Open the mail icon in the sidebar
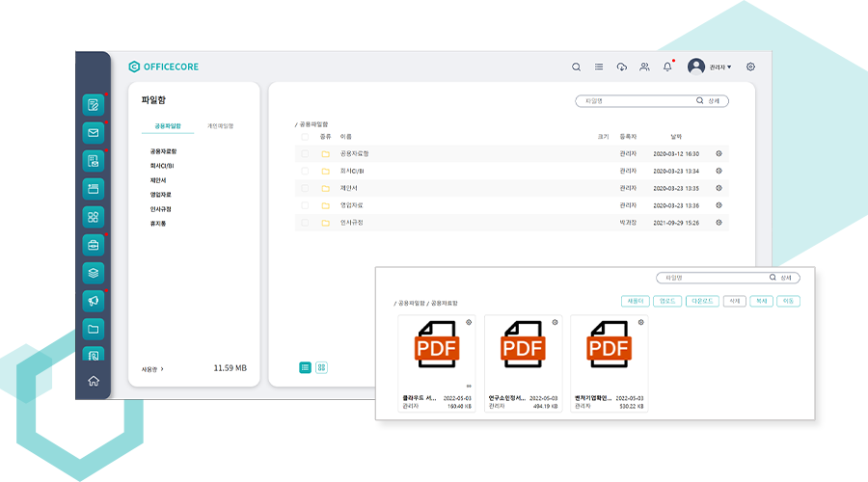 coord(94,133)
